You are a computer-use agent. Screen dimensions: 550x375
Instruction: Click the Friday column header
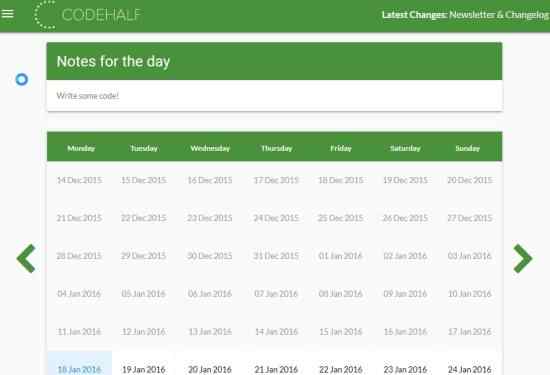click(341, 148)
